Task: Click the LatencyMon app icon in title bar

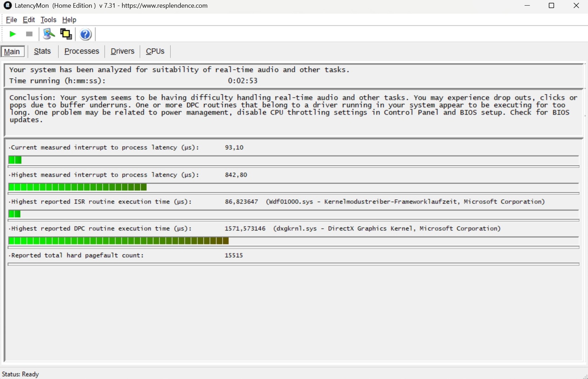Action: point(7,6)
